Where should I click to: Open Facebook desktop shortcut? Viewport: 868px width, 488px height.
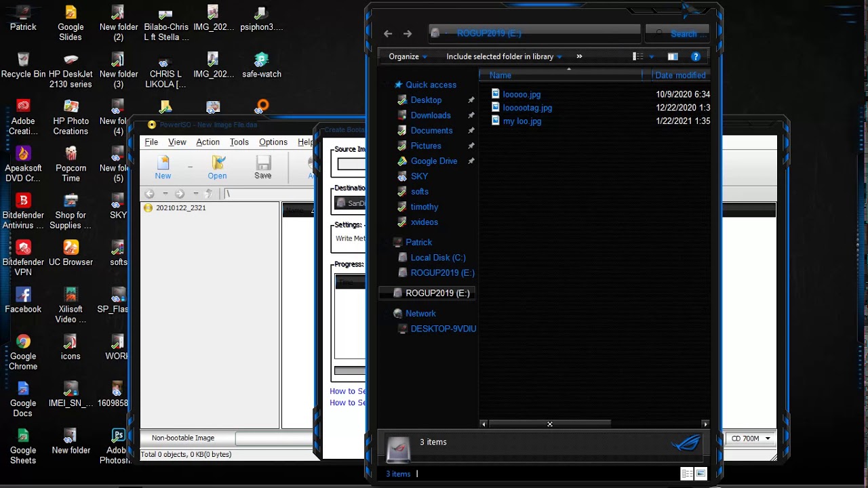pos(23,300)
